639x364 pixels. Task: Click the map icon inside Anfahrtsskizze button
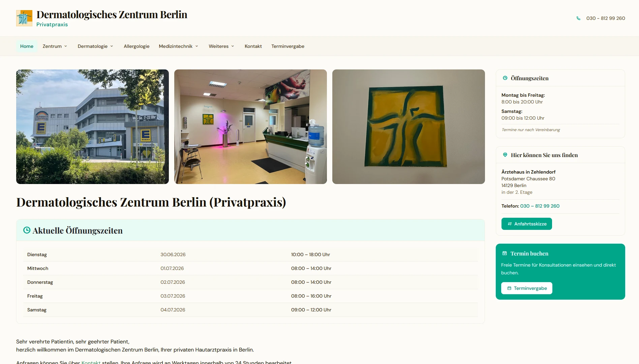point(510,224)
